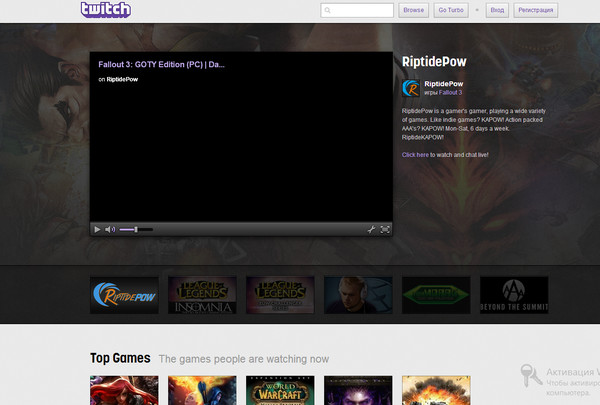600x405 pixels.
Task: Select the green logo channel thumbnail
Action: tap(436, 295)
